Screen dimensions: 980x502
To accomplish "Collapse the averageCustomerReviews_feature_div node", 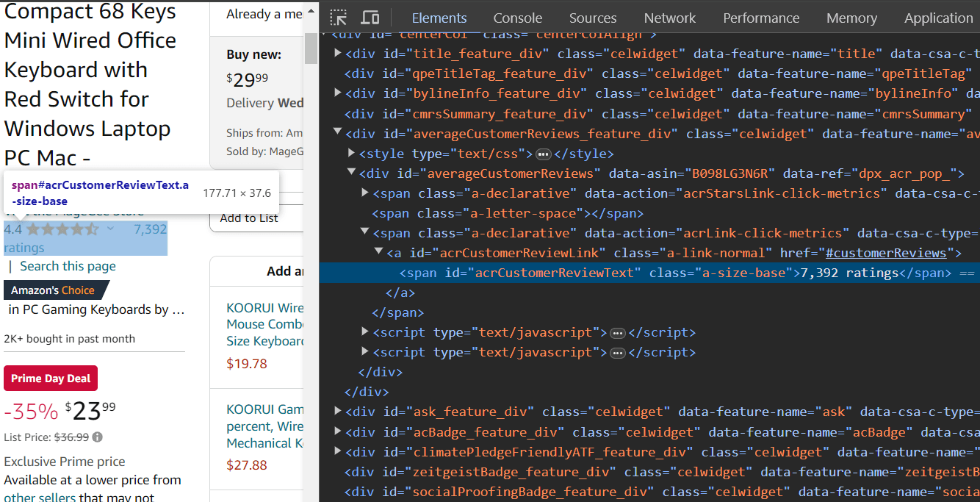I will tap(338, 133).
